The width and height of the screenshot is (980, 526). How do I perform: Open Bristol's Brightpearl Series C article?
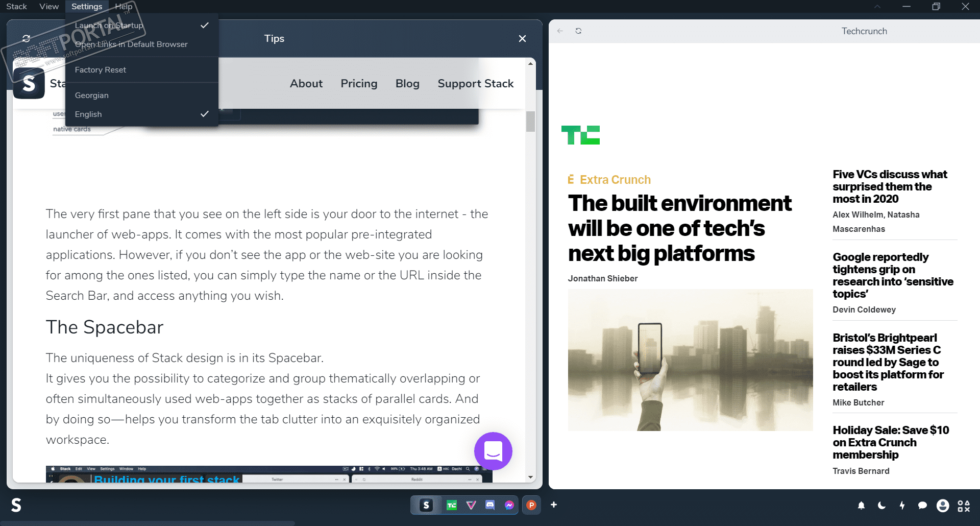(888, 363)
